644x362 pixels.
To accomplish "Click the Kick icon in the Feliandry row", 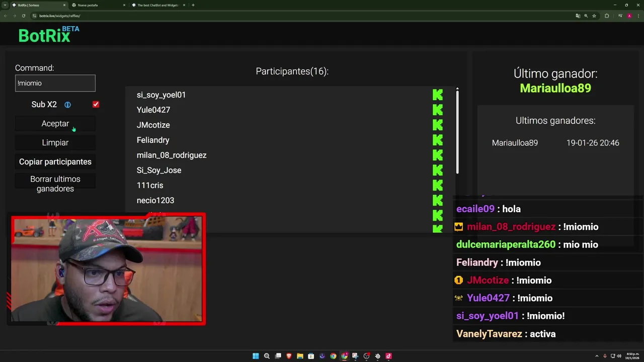I will [437, 140].
